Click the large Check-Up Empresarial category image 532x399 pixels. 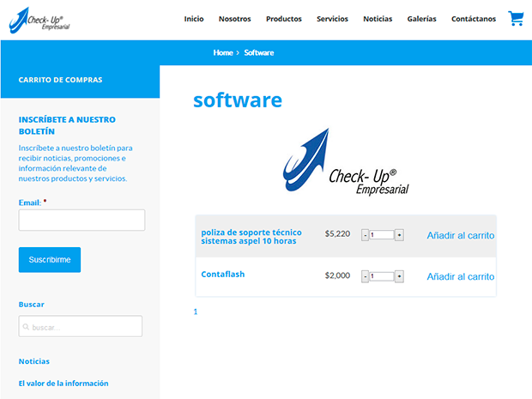346,162
